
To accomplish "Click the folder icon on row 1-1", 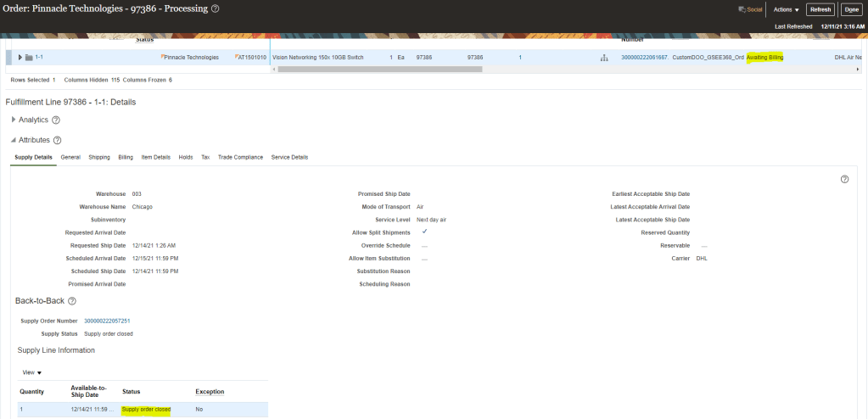I will click(x=29, y=58).
